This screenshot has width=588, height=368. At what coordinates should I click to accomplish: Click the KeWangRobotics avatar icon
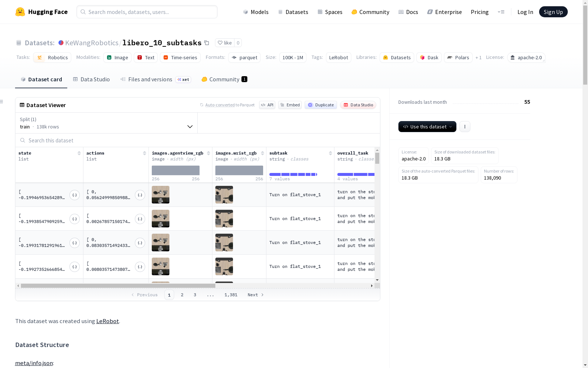coord(61,43)
